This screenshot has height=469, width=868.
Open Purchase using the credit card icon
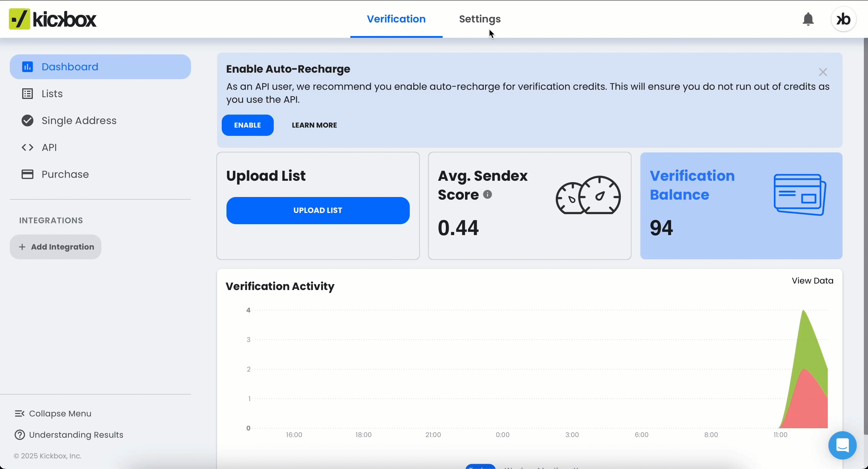(27, 174)
